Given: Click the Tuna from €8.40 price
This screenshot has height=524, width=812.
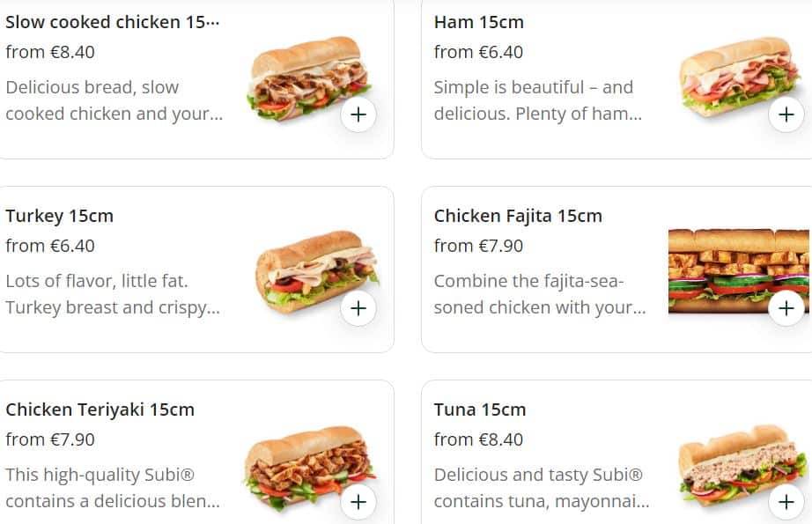Looking at the screenshot, I should pos(478,439).
